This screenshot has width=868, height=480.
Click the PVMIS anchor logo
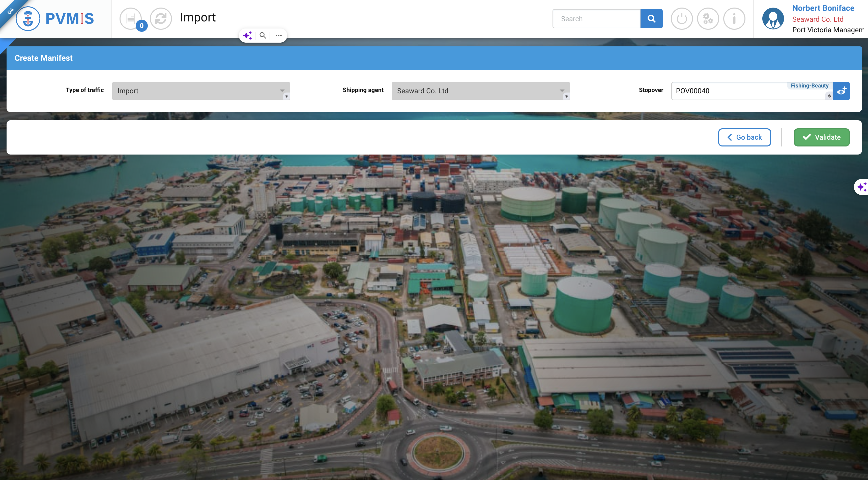[28, 19]
